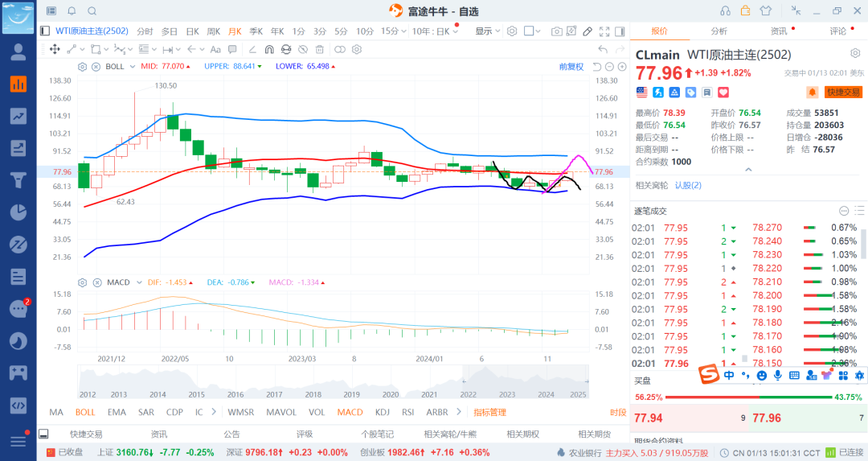Click 2019 on the timeline navigator
Viewport: 868px width, 461px height.
(x=351, y=394)
